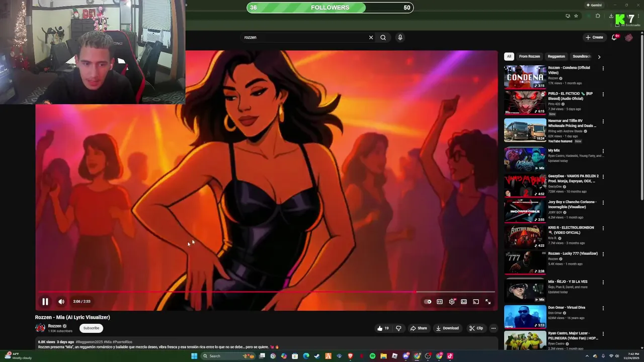
Task: Open the Rozzen channel avatar
Action: click(40, 328)
